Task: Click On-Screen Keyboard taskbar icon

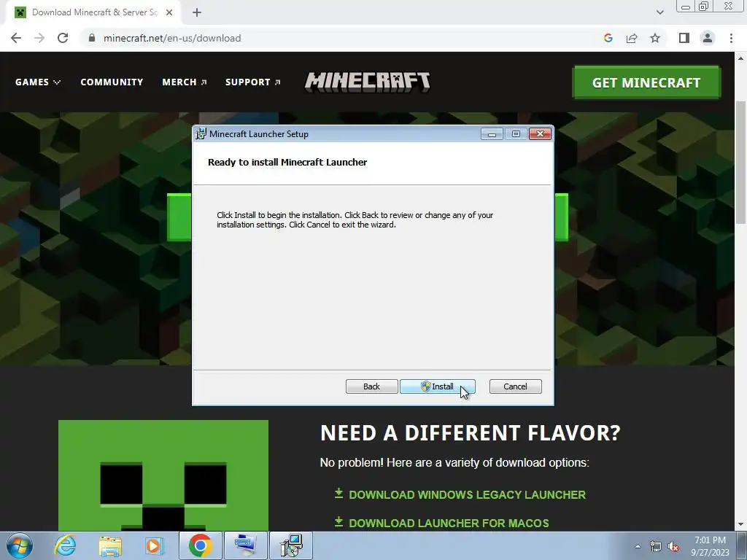Action: click(245, 545)
